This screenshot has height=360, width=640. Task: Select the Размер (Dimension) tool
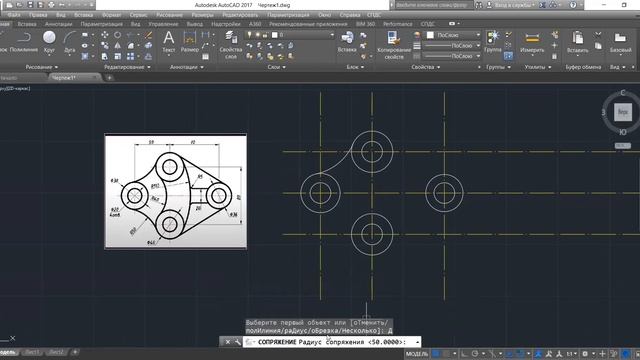[x=190, y=42]
